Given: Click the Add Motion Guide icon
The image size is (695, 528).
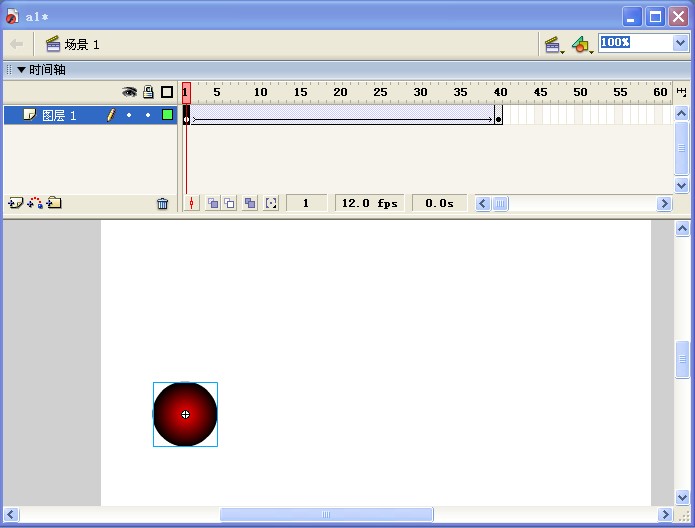Looking at the screenshot, I should click(x=35, y=203).
